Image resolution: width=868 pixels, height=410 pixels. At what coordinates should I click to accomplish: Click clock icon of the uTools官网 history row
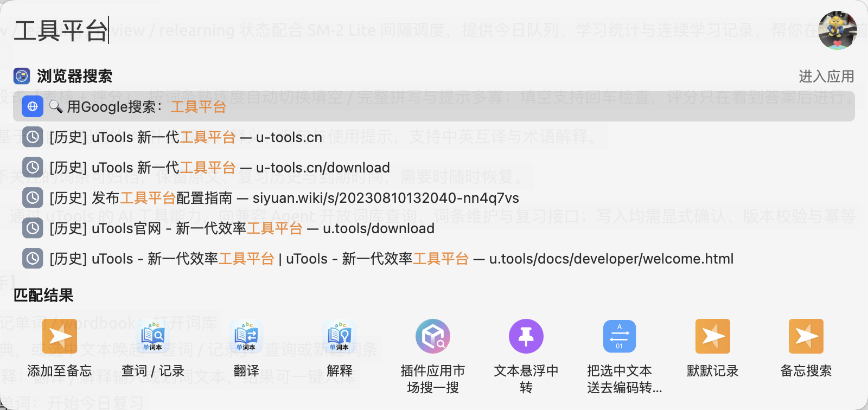coord(33,228)
